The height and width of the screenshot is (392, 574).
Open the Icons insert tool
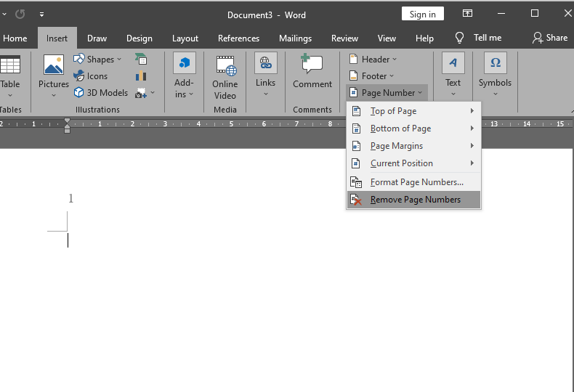[91, 76]
